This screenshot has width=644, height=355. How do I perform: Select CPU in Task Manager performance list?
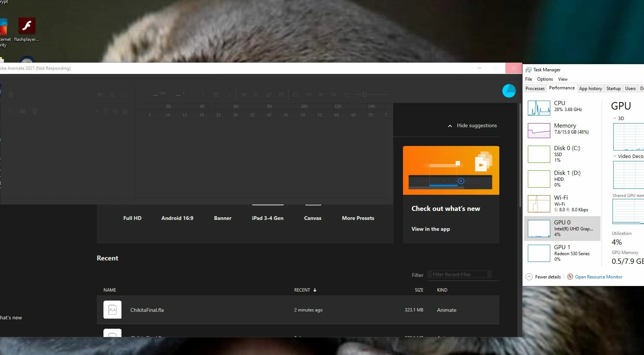[x=562, y=108]
